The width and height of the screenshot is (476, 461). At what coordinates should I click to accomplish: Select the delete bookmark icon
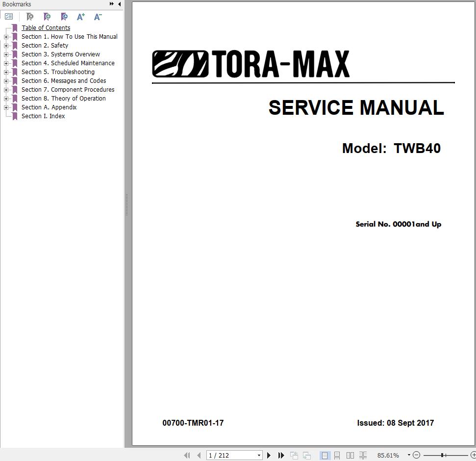click(x=29, y=16)
